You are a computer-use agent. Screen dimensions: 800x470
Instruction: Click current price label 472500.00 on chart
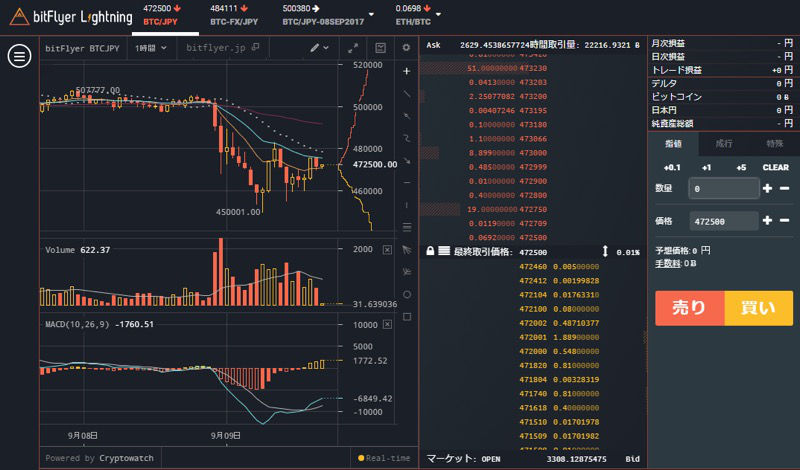(375, 164)
